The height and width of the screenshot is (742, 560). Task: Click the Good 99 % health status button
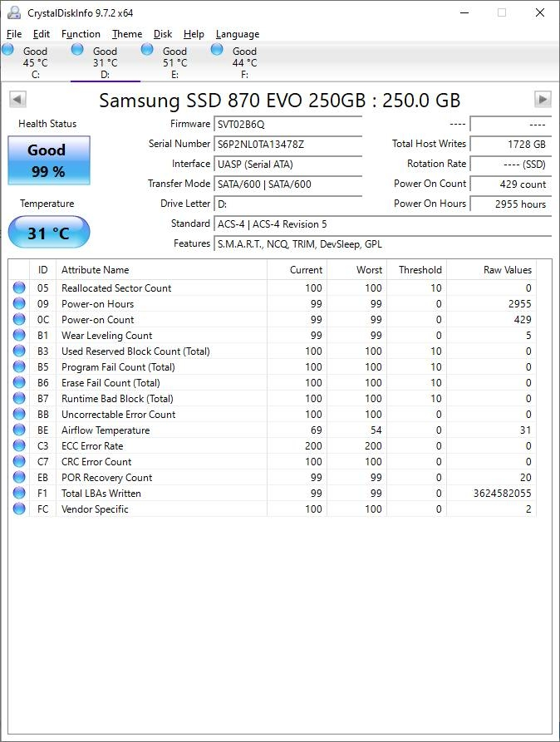(x=49, y=160)
